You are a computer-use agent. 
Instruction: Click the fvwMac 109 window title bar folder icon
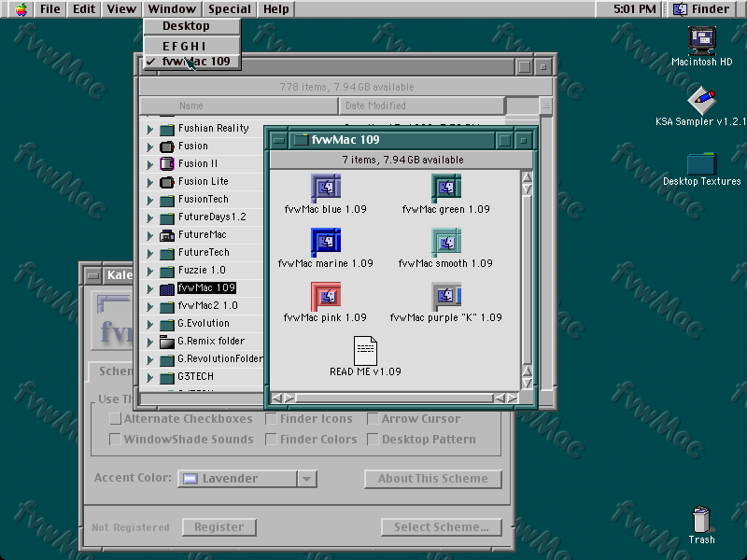(x=301, y=140)
